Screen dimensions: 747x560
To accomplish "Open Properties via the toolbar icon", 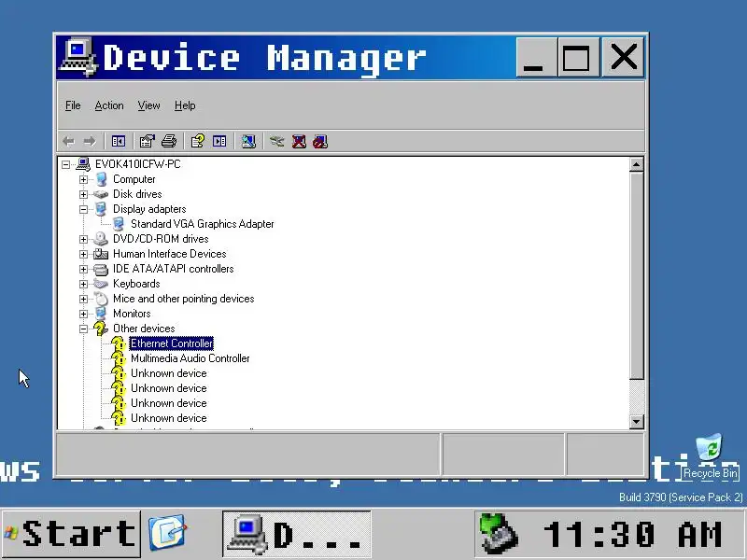I will click(148, 142).
